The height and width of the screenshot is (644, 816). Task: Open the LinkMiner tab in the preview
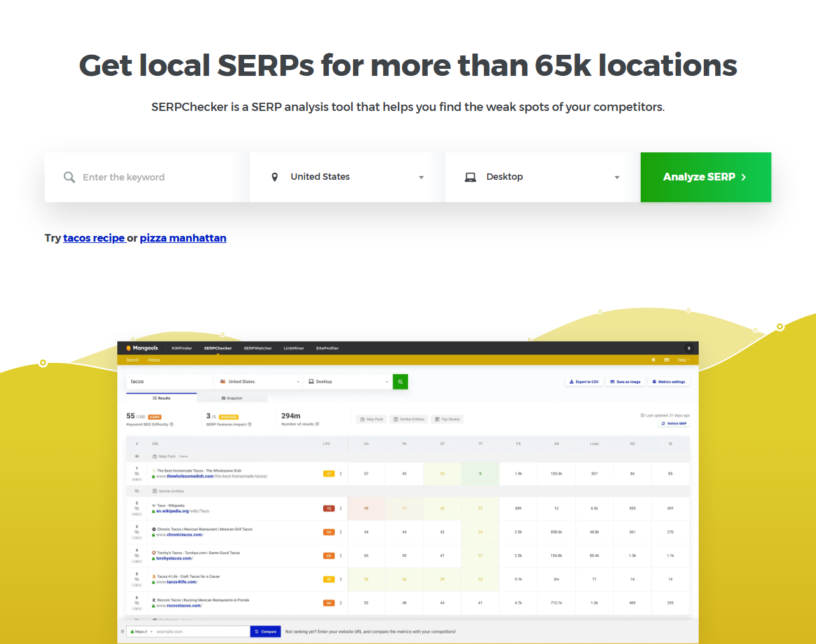pos(294,348)
